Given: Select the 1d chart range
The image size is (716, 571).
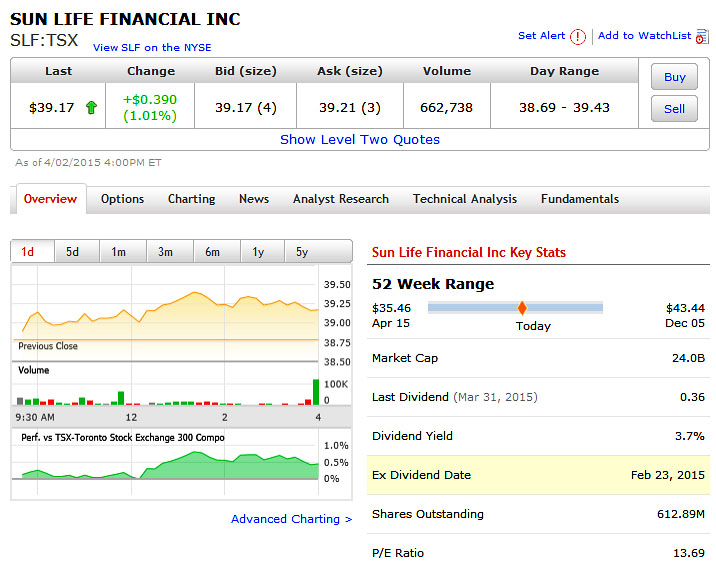Looking at the screenshot, I should 32,252.
